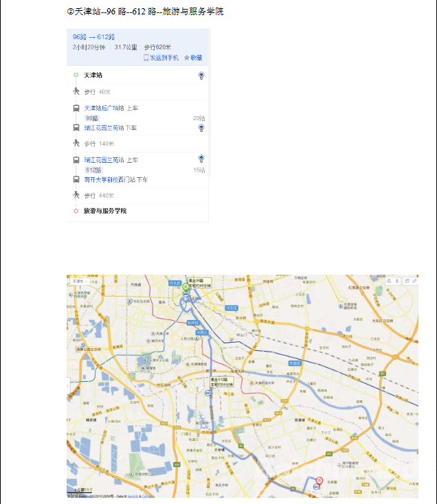The image size is (437, 504).
Task: Click the pin beside 瑞江花园兰苑站 下车
Action: (x=201, y=128)
